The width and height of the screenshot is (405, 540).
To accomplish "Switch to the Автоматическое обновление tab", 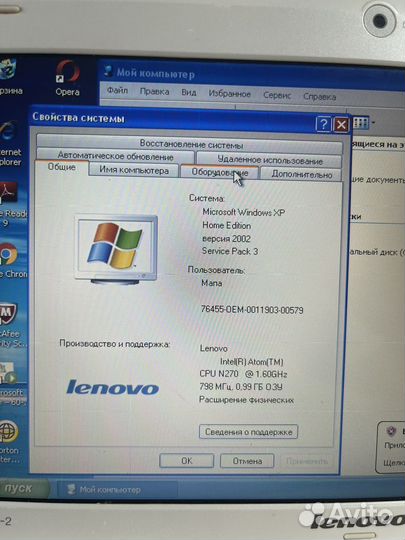I will [x=115, y=156].
